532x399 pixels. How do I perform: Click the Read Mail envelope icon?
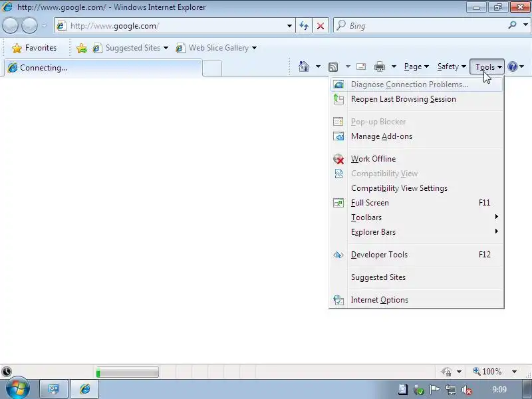pos(361,66)
